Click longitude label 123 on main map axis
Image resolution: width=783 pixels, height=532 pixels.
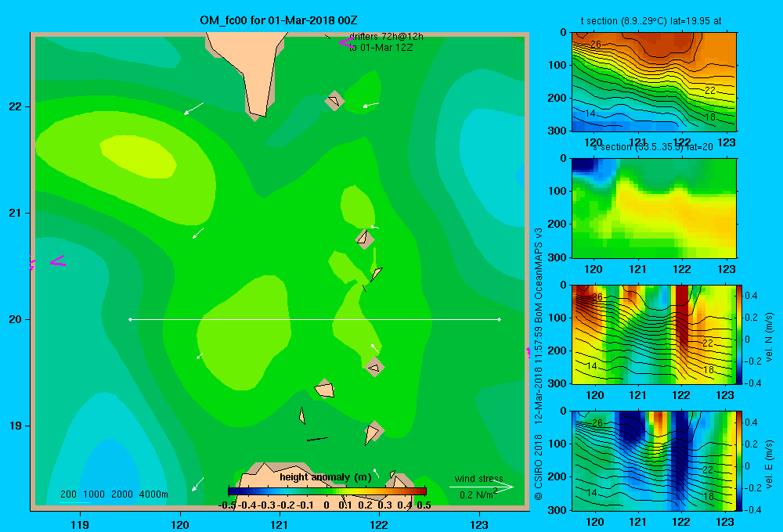[x=479, y=524]
